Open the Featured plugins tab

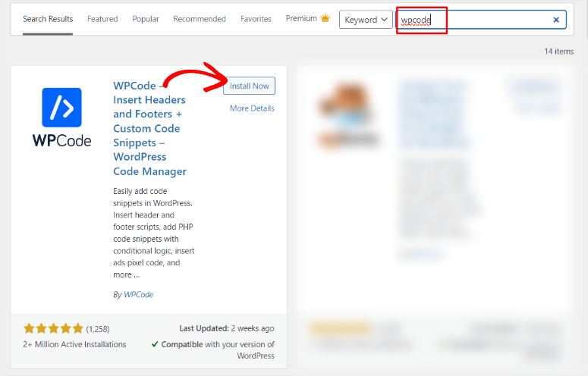click(x=102, y=19)
